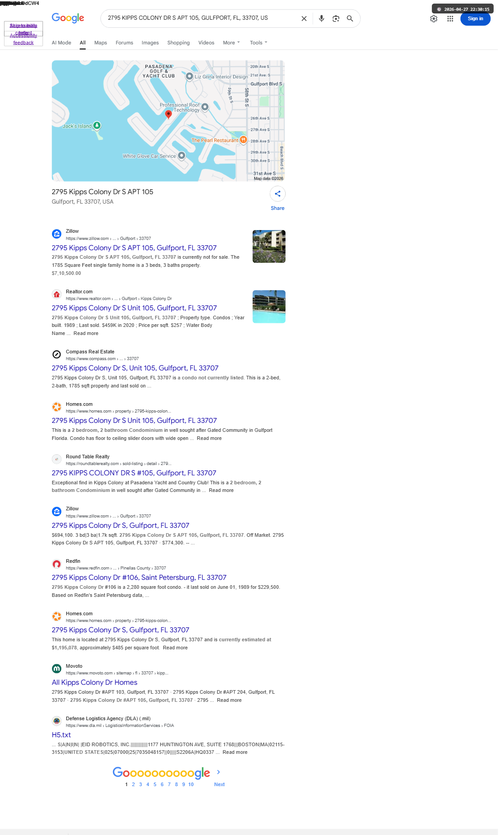This screenshot has height=835, width=504.
Task: Click the next-page chevron arrow
Action: 219,772
